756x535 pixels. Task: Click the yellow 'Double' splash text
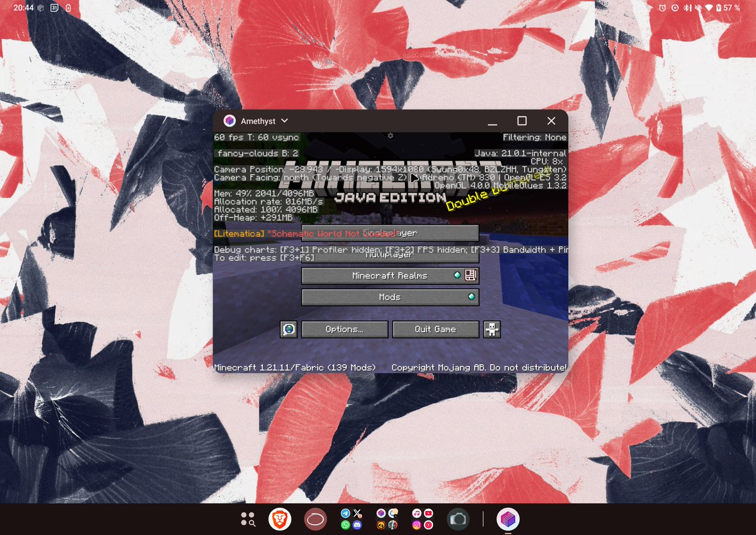pyautogui.click(x=466, y=200)
